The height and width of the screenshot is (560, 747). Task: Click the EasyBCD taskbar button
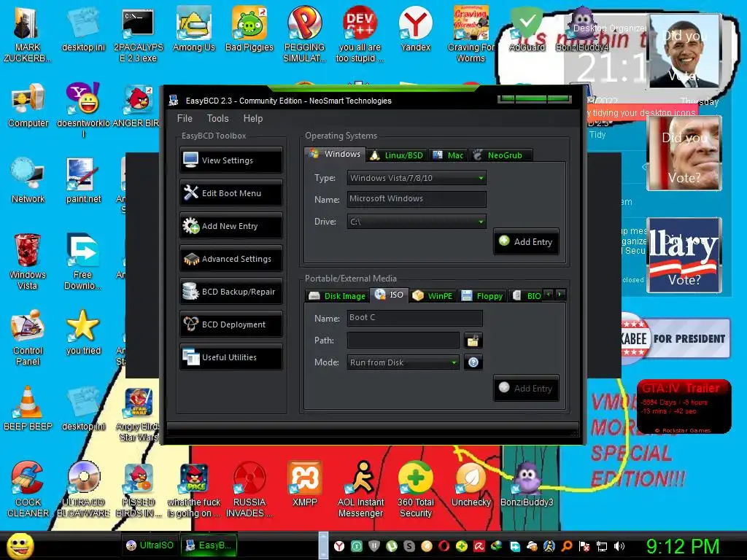coord(209,545)
